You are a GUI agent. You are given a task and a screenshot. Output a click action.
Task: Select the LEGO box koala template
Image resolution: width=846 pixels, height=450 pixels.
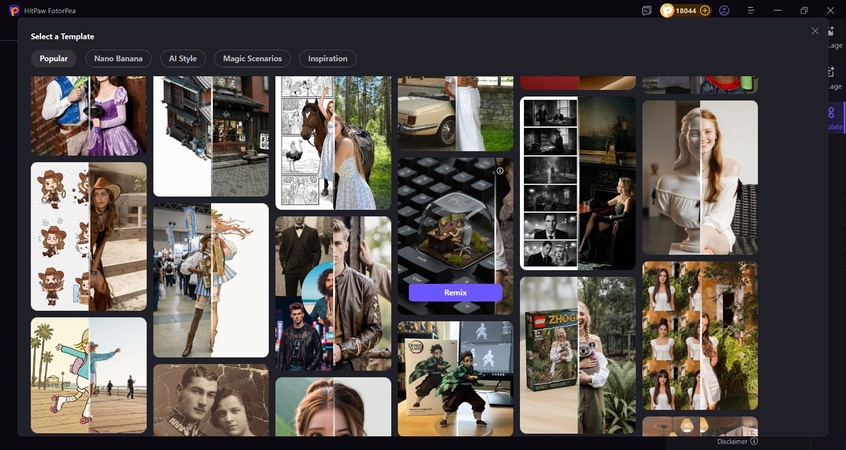577,355
